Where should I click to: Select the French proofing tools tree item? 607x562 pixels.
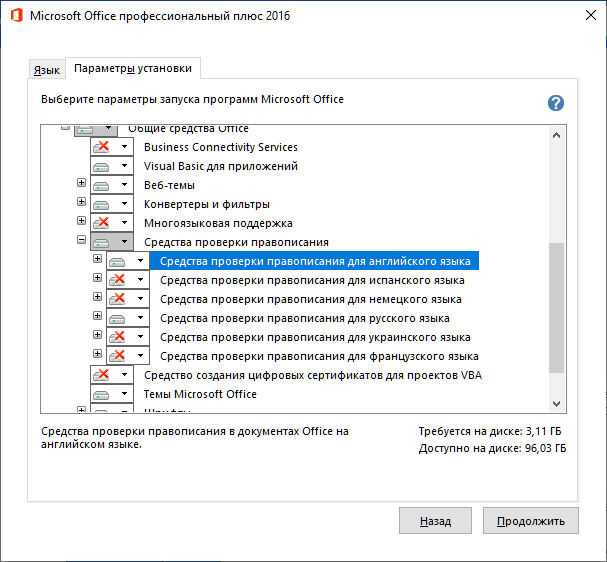(319, 356)
